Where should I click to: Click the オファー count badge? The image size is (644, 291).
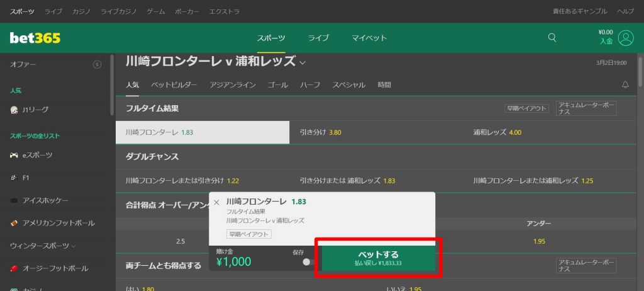point(97,65)
